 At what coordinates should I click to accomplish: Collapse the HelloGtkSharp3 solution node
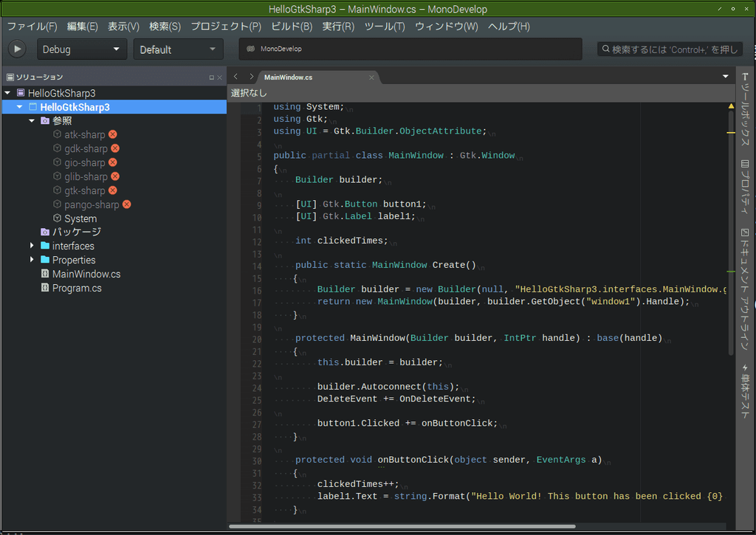pyautogui.click(x=7, y=92)
